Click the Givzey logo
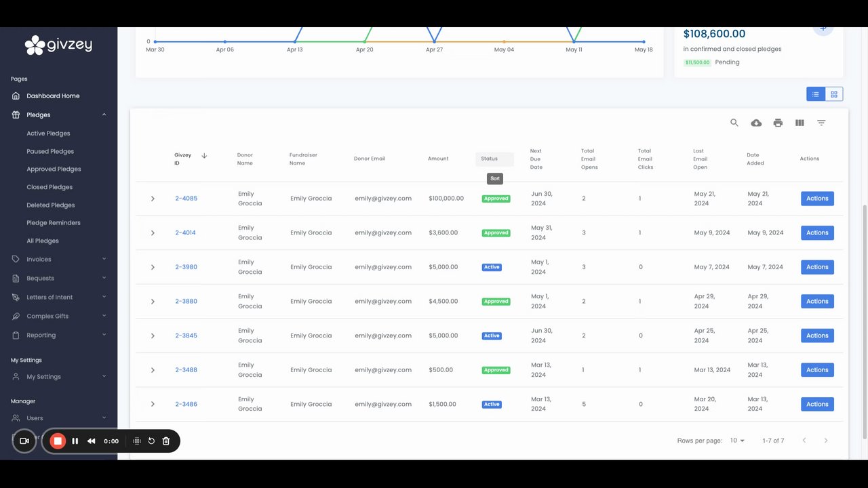 pyautogui.click(x=58, y=45)
